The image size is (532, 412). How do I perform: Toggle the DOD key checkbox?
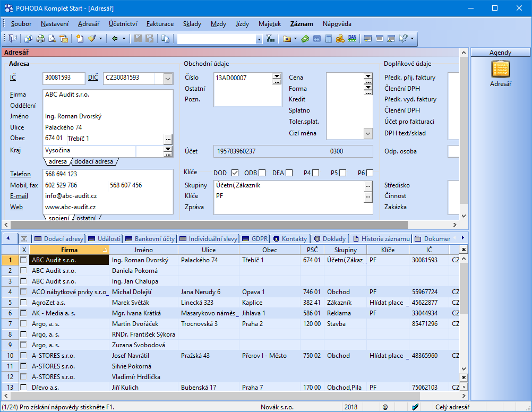235,173
